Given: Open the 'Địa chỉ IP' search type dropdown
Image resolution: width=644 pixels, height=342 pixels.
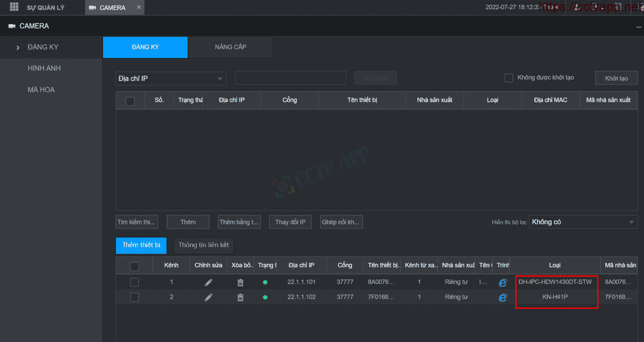Looking at the screenshot, I should (x=171, y=79).
